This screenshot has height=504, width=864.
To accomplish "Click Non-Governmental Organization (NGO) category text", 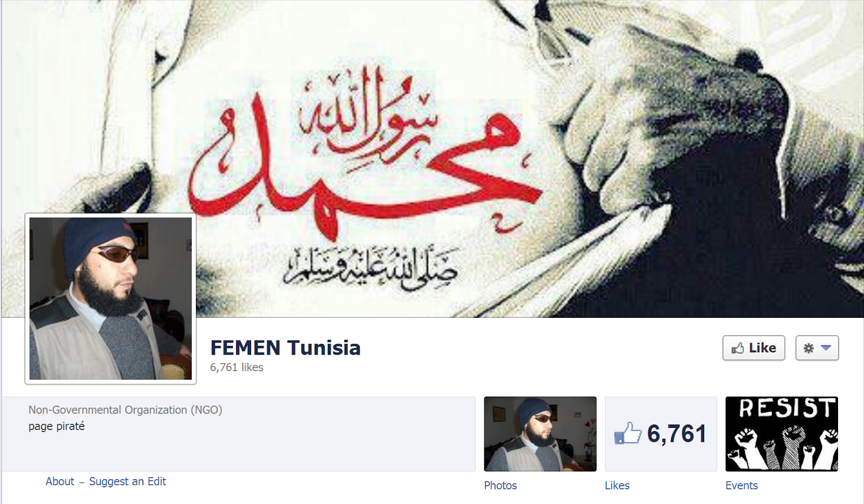I will (x=125, y=410).
